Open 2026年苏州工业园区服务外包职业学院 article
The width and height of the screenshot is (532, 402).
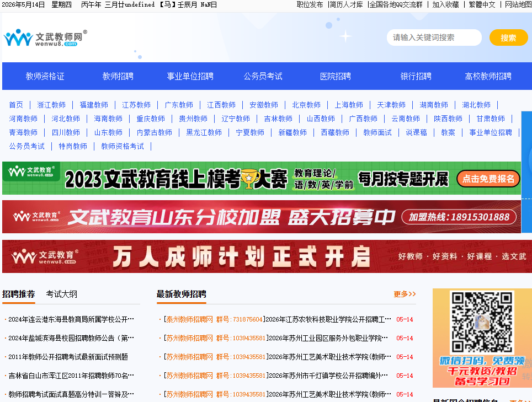(328, 338)
